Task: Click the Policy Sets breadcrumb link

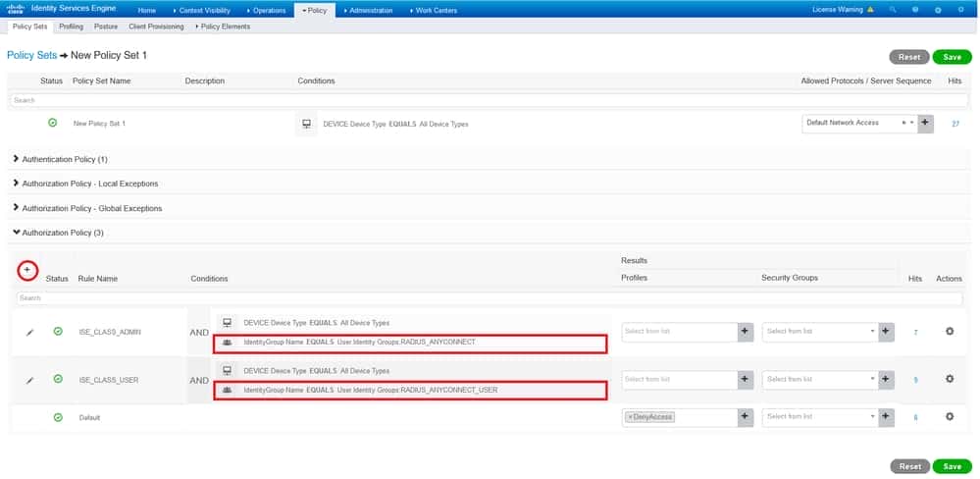Action: (x=31, y=56)
